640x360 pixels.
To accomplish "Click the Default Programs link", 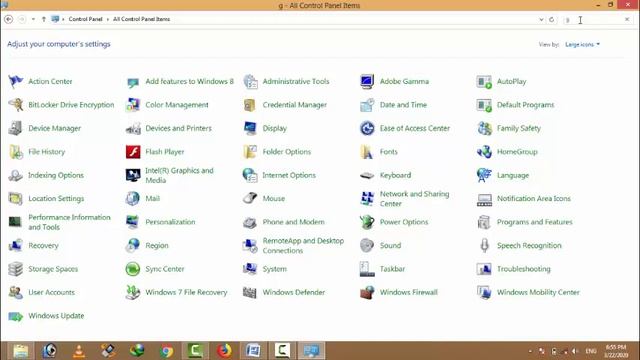I will (525, 105).
